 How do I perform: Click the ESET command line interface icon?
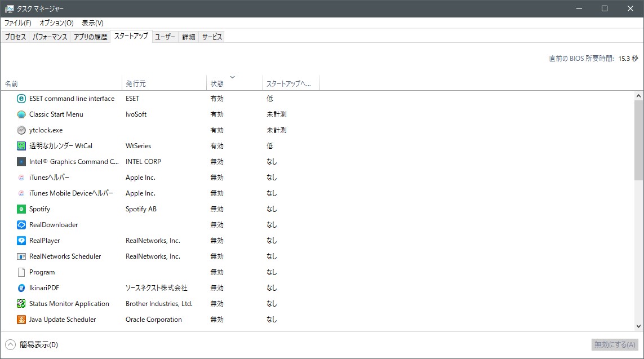pyautogui.click(x=21, y=99)
